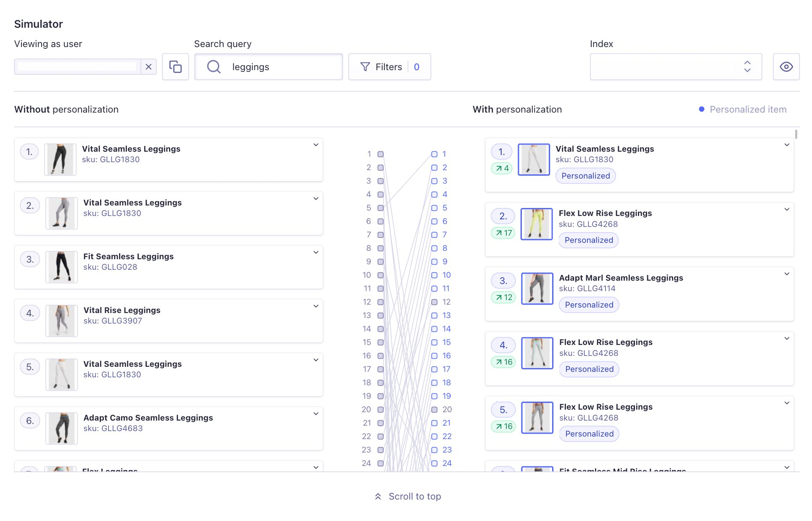Screen dimensions: 812x521
Task: Expand result 2 Vital Seamless Leggings on left
Action: 316,199
